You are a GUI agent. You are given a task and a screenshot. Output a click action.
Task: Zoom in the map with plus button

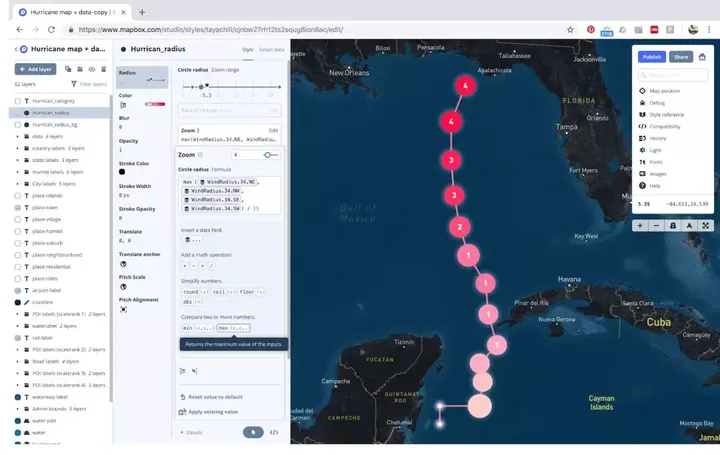point(640,225)
